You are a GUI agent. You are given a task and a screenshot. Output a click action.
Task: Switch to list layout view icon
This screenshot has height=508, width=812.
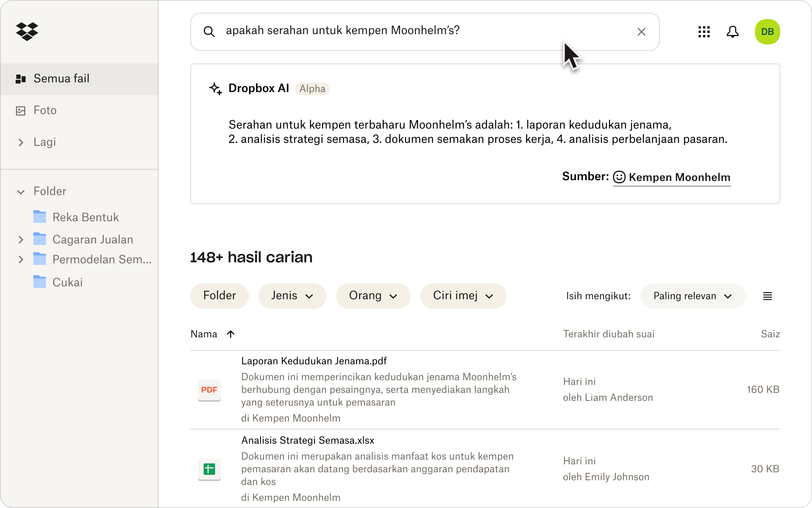click(767, 296)
